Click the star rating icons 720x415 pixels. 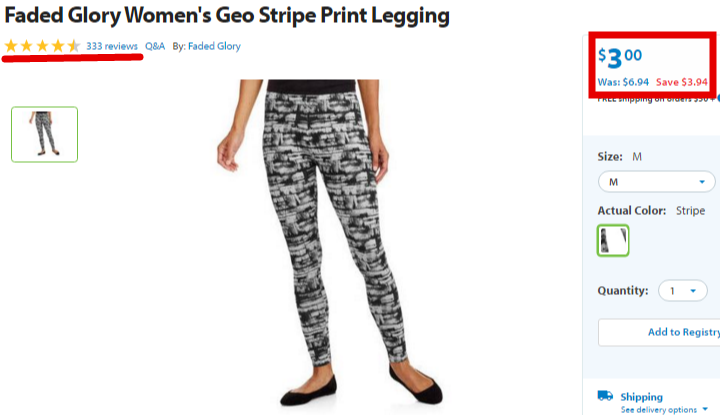click(42, 46)
